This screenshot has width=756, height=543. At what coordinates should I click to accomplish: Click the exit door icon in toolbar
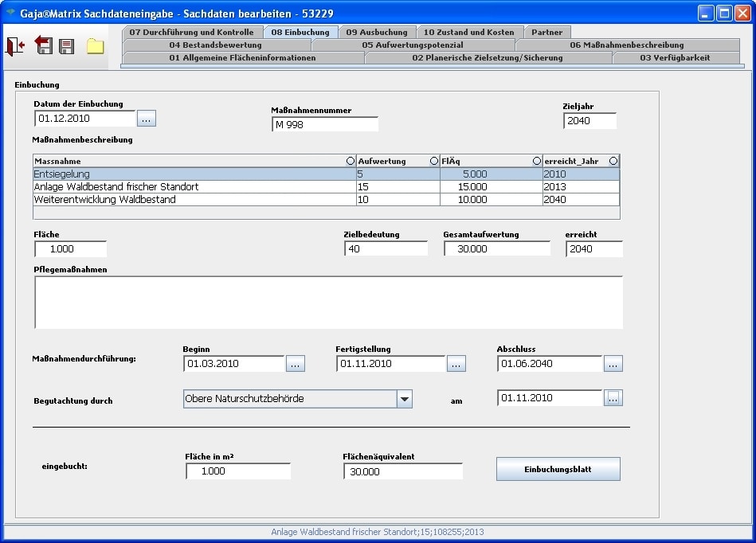[x=15, y=46]
